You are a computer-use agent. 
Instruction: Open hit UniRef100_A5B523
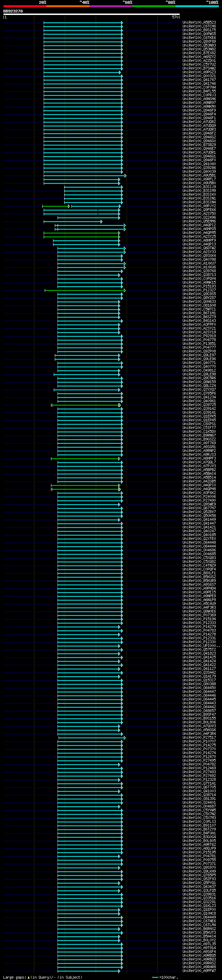(x=199, y=23)
